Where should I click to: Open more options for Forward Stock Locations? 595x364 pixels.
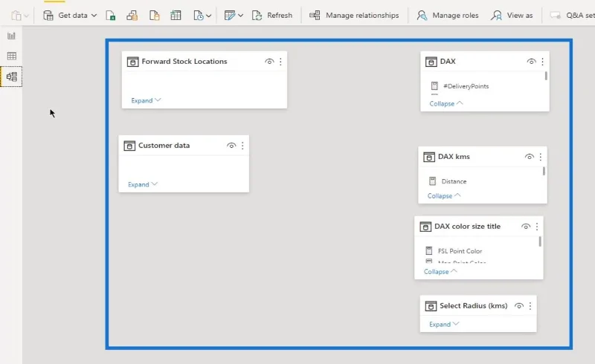click(x=280, y=62)
